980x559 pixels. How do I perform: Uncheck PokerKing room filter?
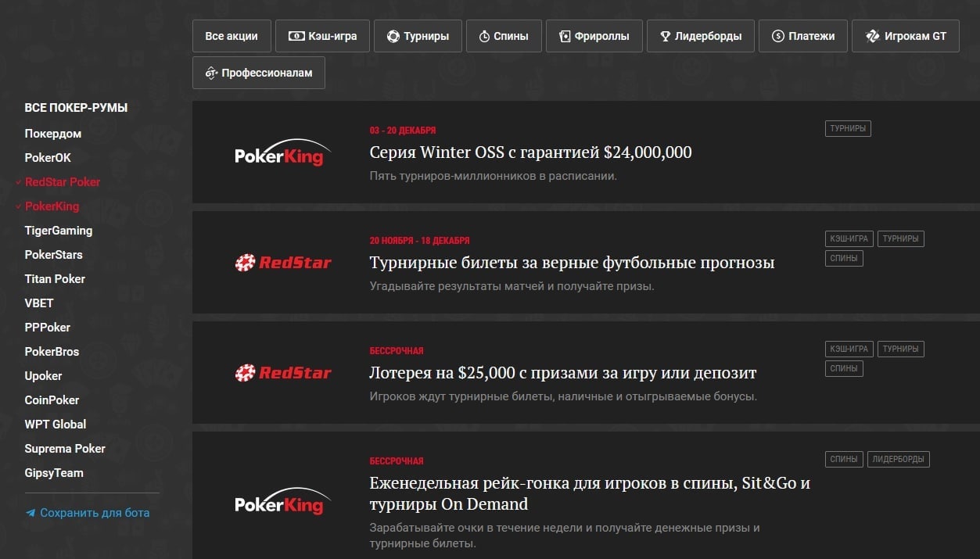click(x=52, y=206)
